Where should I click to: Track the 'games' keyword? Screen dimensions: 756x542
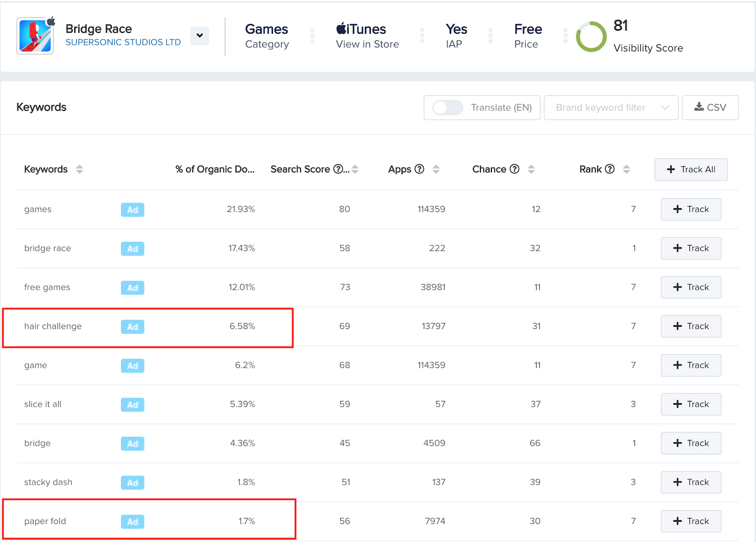point(691,209)
